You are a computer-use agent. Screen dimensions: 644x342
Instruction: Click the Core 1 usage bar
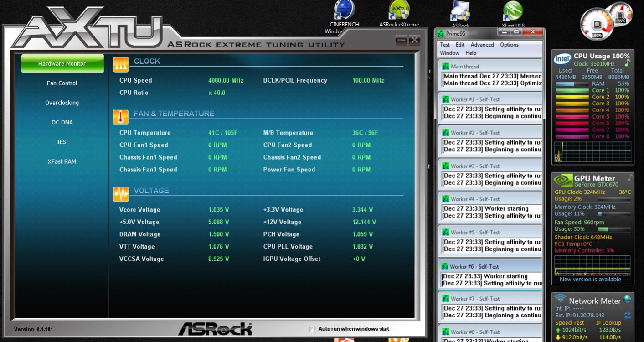coord(572,90)
